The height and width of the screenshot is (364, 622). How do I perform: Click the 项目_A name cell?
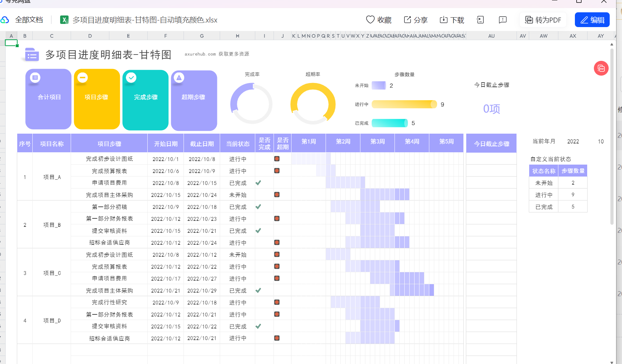52,177
